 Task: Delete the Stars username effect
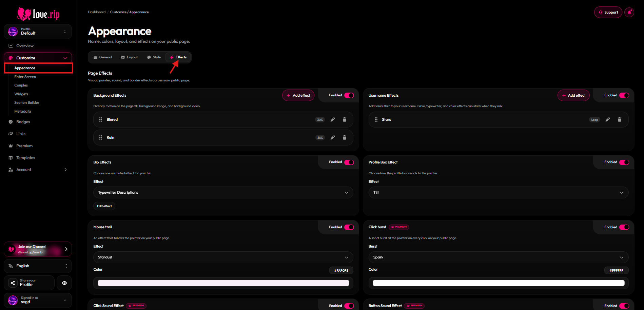pos(619,119)
